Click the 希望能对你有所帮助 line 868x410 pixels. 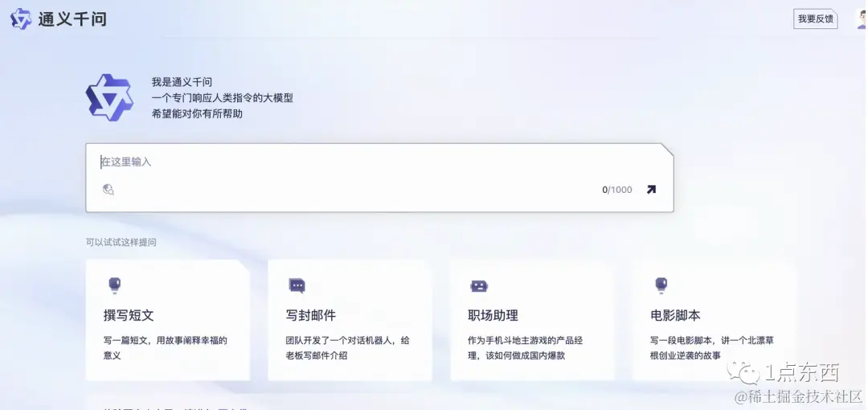[x=197, y=114]
